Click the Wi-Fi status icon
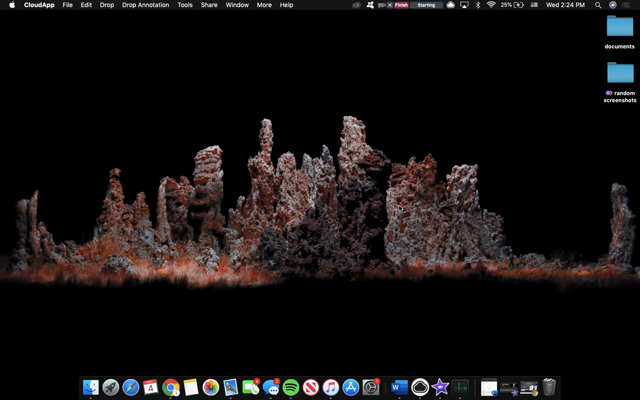The width and height of the screenshot is (640, 400). pyautogui.click(x=491, y=5)
